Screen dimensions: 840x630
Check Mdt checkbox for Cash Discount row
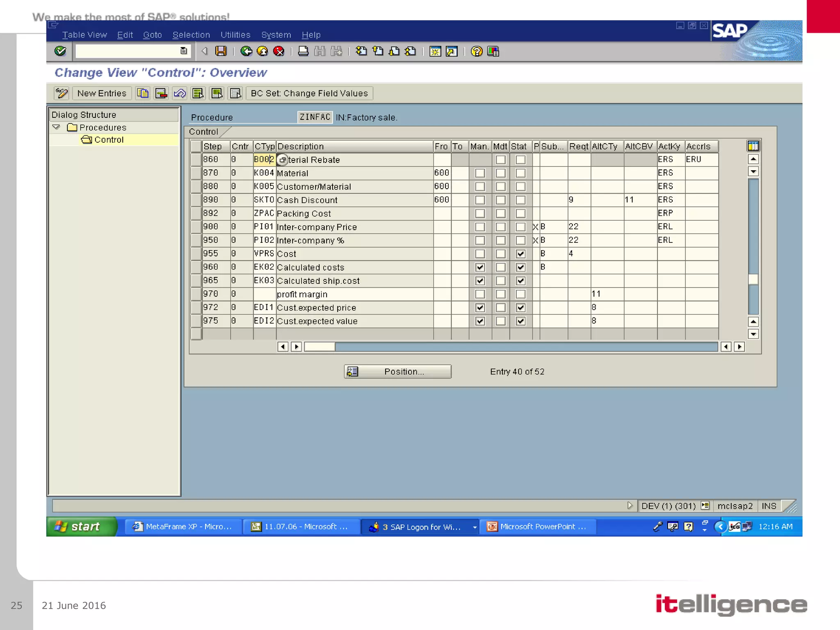coord(500,200)
